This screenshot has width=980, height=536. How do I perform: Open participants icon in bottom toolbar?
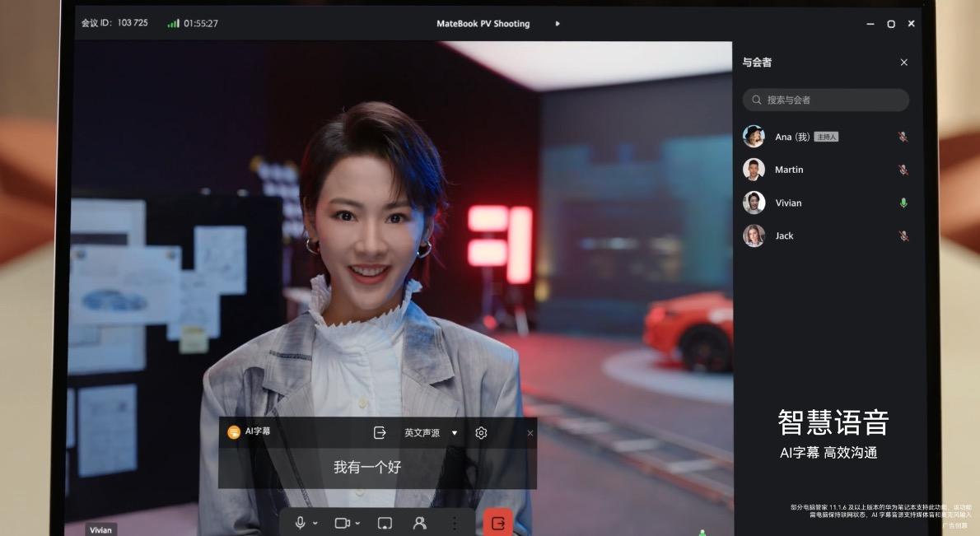click(419, 523)
